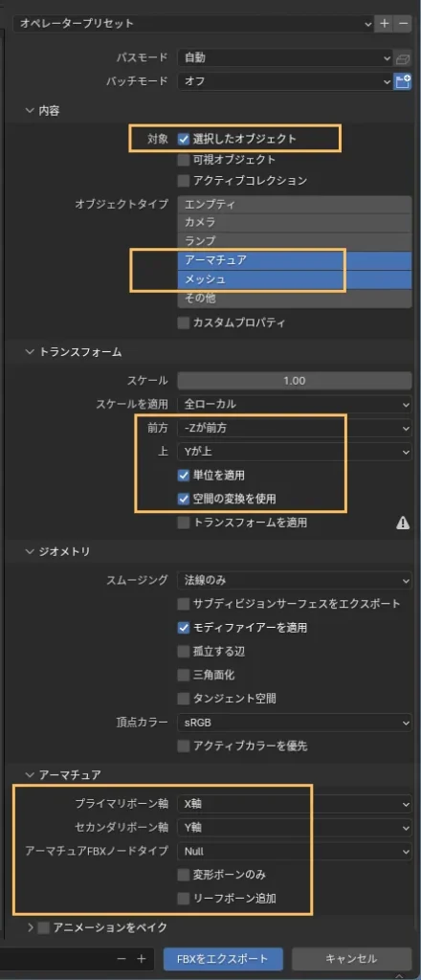
Task: Select ランプ object type
Action: click(x=294, y=242)
